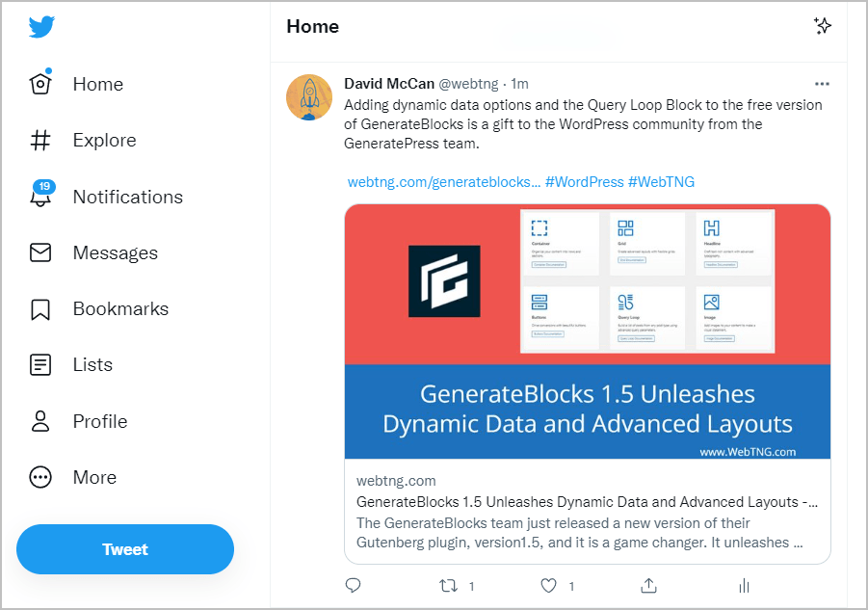The width and height of the screenshot is (868, 610).
Task: Click the Home header tab
Action: (x=312, y=26)
